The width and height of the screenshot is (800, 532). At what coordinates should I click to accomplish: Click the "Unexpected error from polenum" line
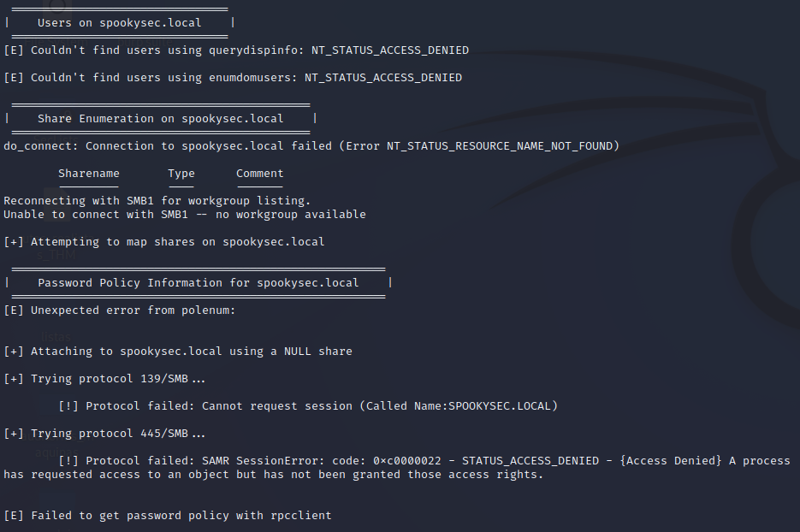pos(120,310)
